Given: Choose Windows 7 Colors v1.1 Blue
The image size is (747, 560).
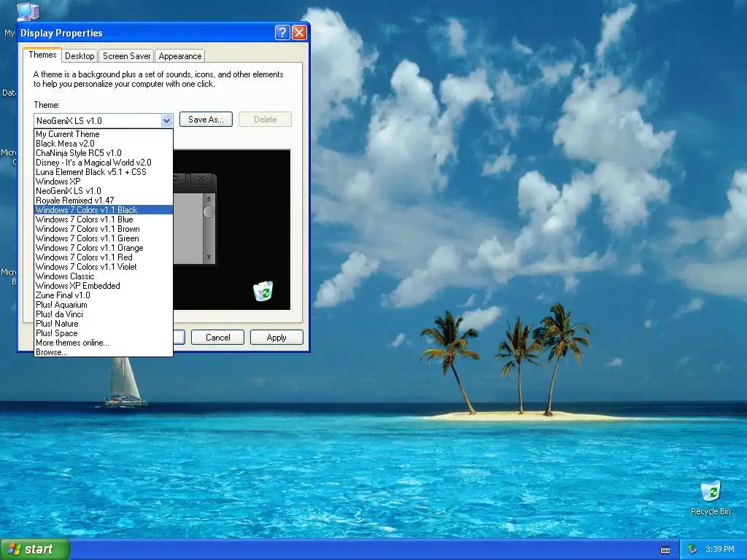Looking at the screenshot, I should (x=104, y=219).
